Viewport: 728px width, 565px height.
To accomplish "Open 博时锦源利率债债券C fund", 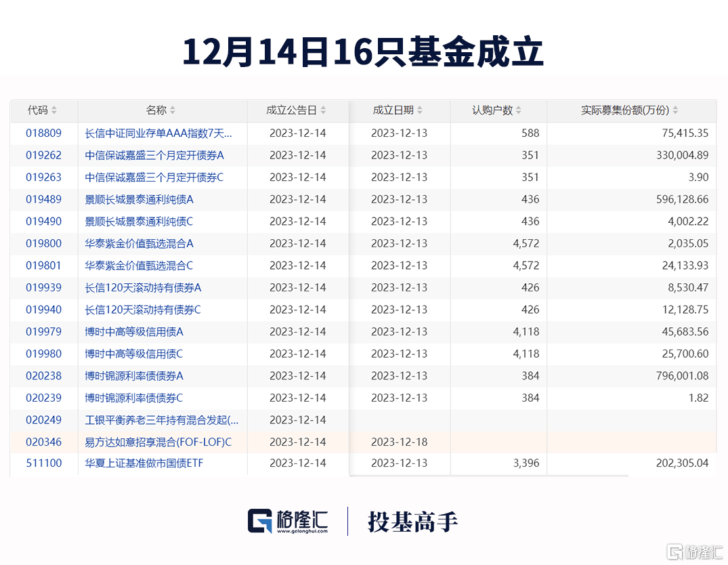I will point(133,398).
